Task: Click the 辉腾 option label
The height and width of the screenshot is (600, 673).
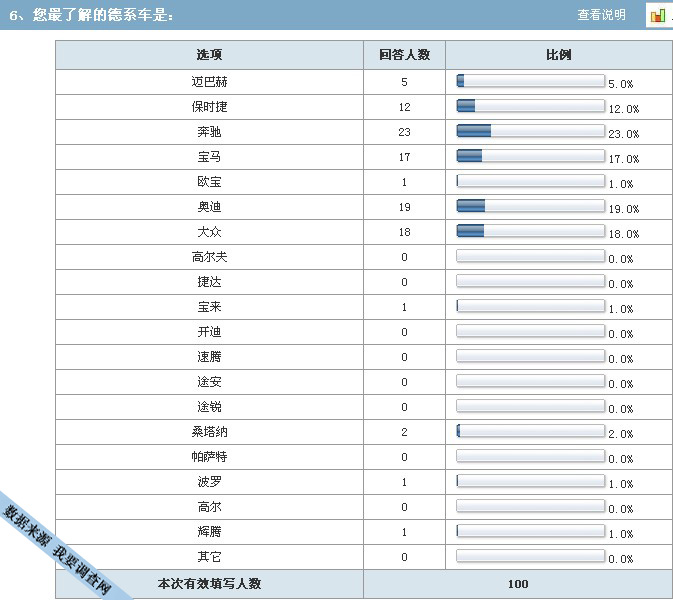Action: coord(209,532)
